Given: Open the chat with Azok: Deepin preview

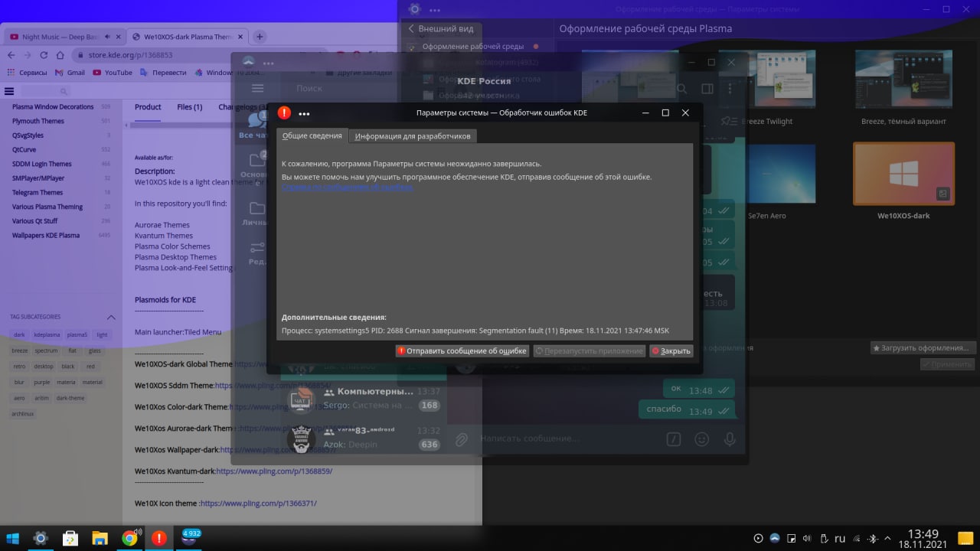Looking at the screenshot, I should pos(364,437).
